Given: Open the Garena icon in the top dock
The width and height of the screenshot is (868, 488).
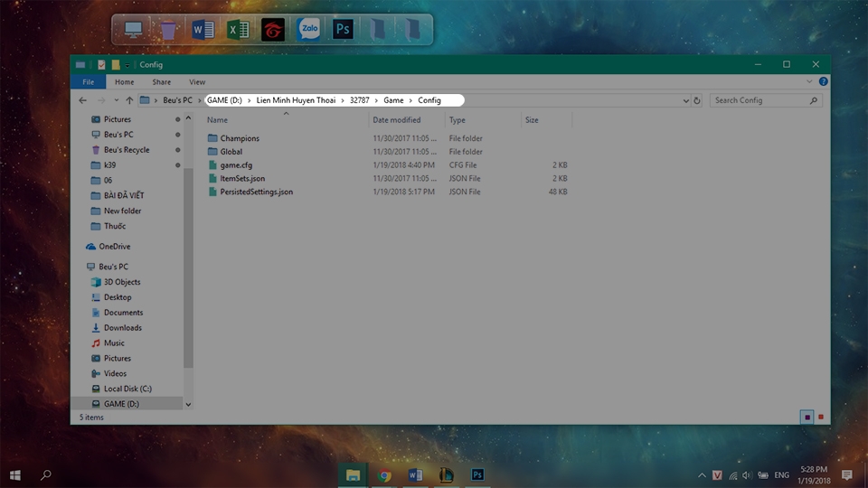Looking at the screenshot, I should [273, 29].
